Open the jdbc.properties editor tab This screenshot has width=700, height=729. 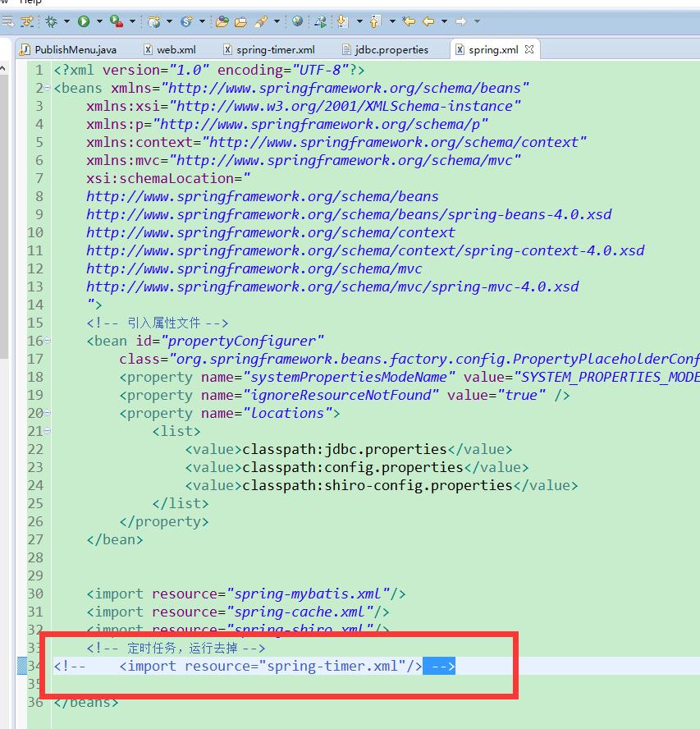coord(391,49)
